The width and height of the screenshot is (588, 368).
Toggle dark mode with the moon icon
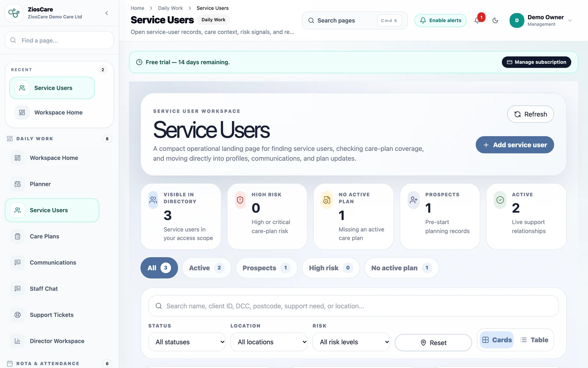point(495,21)
